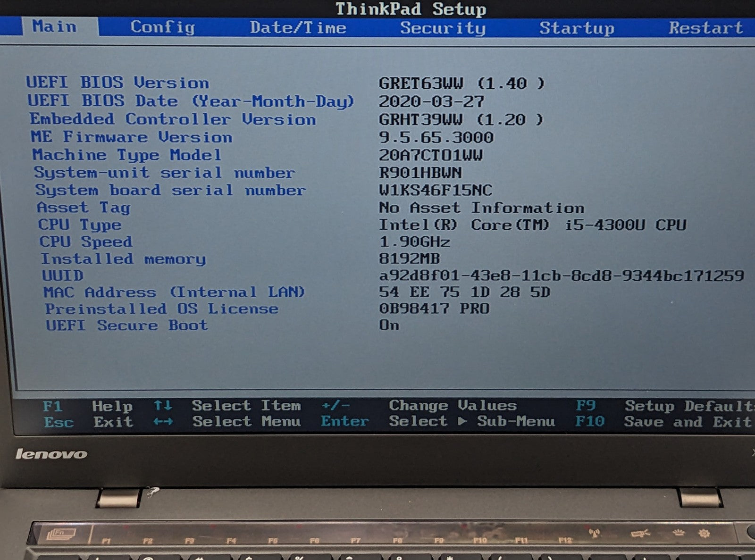The width and height of the screenshot is (755, 560).
Task: Select the System-unit serial number label
Action: tap(164, 173)
